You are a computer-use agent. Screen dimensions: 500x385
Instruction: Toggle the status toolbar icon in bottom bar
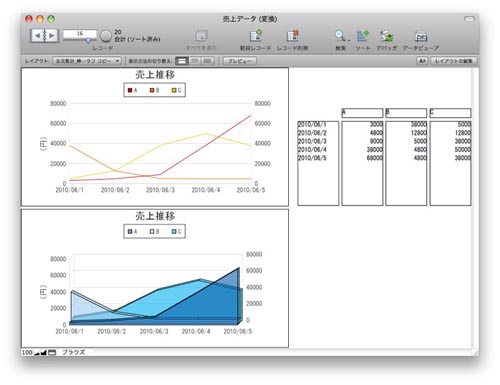pos(52,352)
